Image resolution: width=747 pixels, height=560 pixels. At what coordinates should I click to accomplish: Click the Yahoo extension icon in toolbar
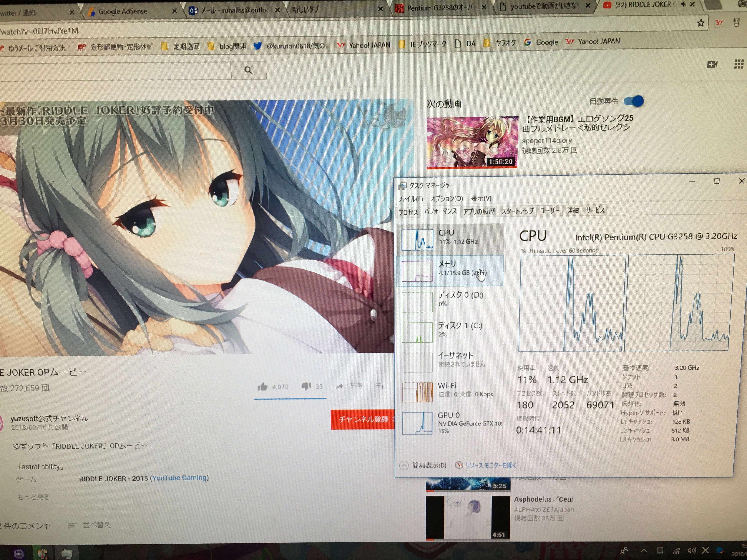pos(719,23)
